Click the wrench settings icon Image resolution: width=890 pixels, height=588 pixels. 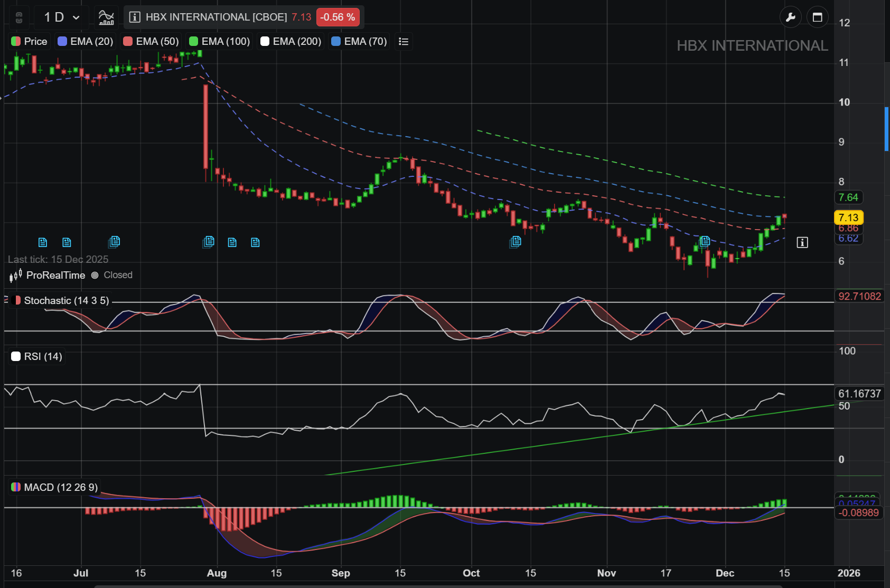point(790,17)
